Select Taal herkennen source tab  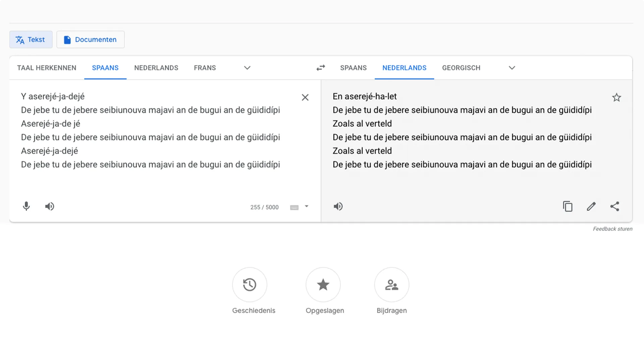pyautogui.click(x=47, y=68)
